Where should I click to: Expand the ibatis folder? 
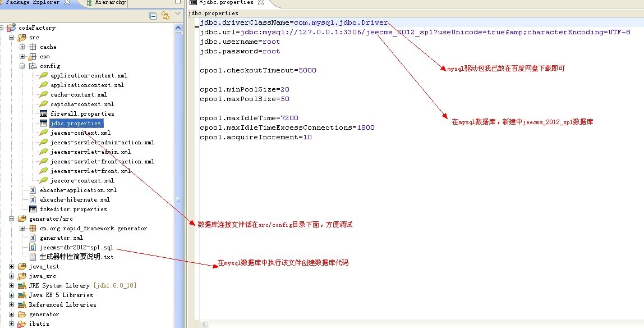pyautogui.click(x=11, y=324)
